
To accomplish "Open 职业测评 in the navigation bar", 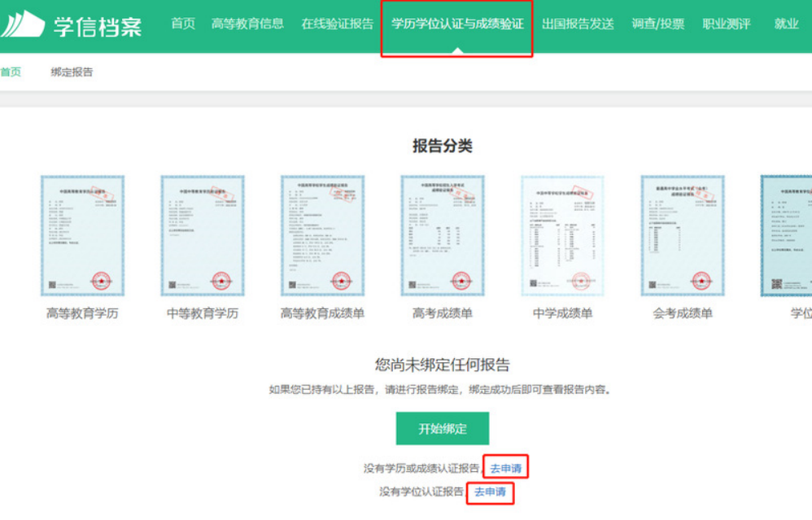I will pos(727,24).
